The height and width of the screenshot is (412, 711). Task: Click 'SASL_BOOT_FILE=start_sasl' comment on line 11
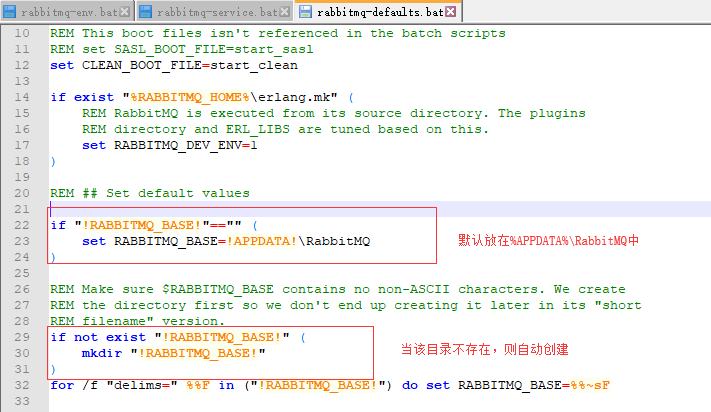click(214, 49)
